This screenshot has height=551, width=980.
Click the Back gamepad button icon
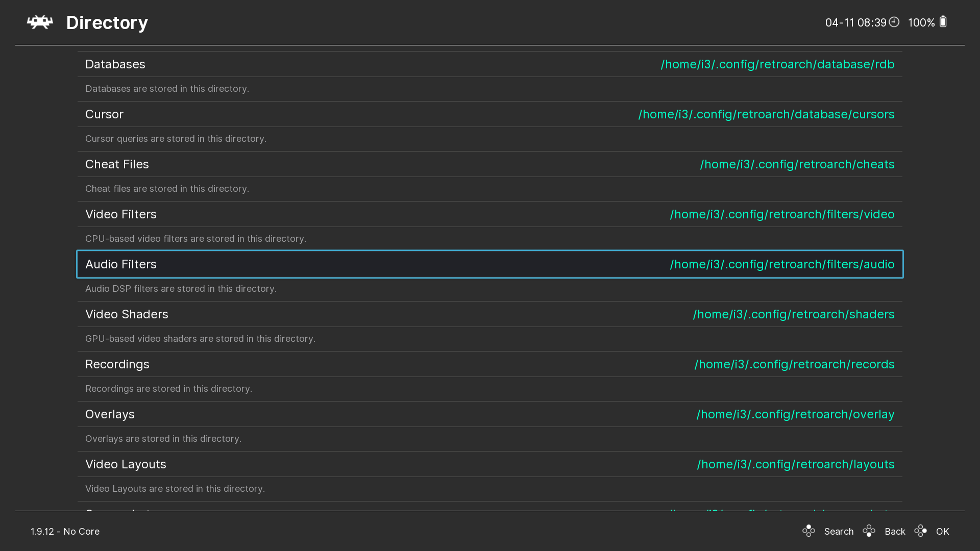point(869,531)
